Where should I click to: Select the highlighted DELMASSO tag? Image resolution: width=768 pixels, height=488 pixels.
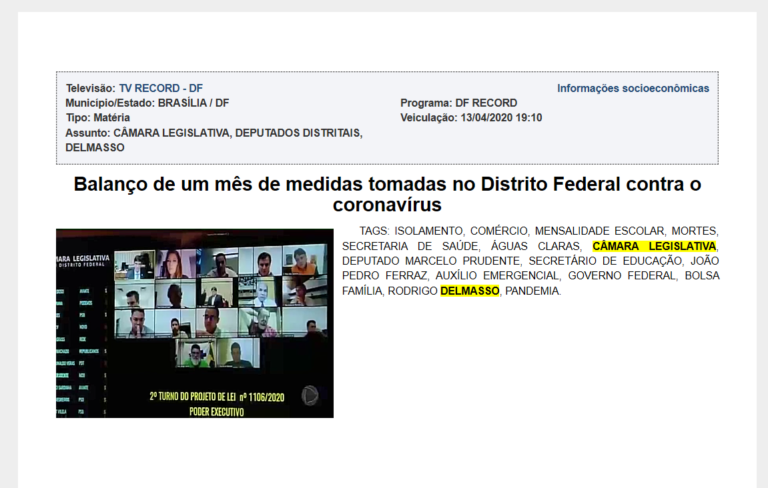(x=470, y=291)
